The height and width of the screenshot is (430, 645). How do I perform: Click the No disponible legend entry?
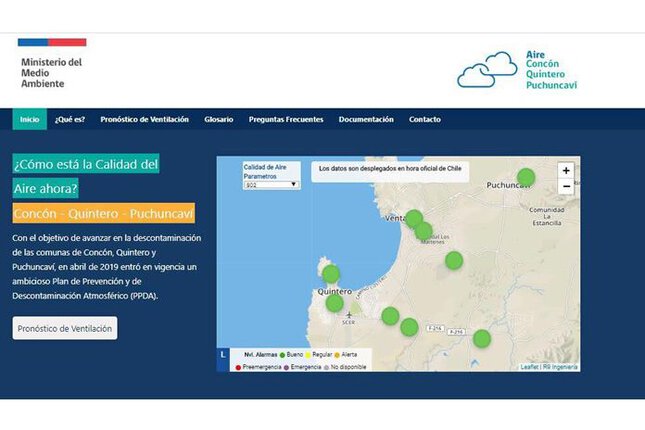(345, 367)
